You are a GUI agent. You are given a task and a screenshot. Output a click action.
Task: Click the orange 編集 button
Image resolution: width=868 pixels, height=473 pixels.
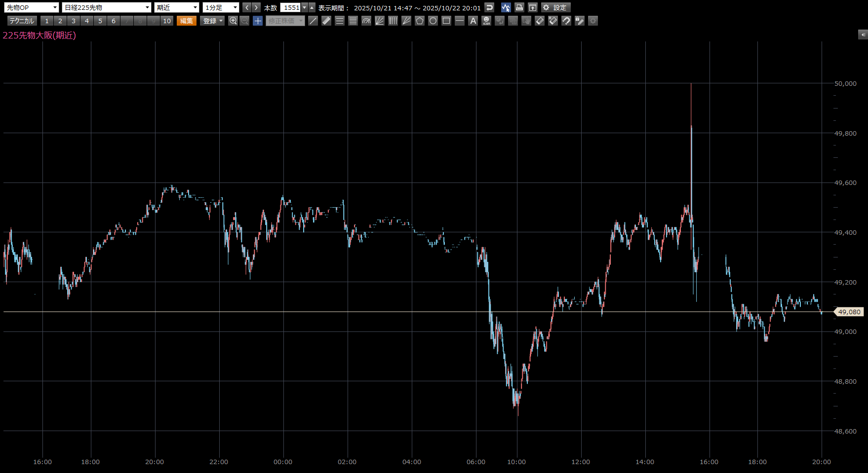(187, 21)
